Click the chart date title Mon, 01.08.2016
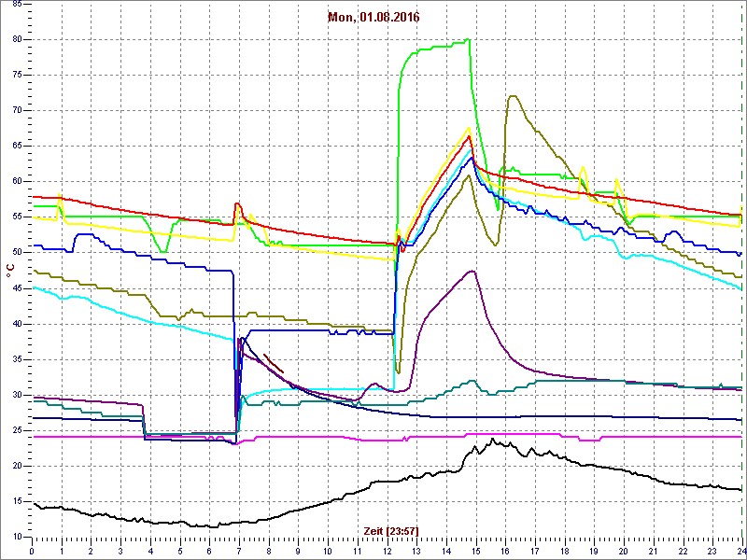 point(373,18)
